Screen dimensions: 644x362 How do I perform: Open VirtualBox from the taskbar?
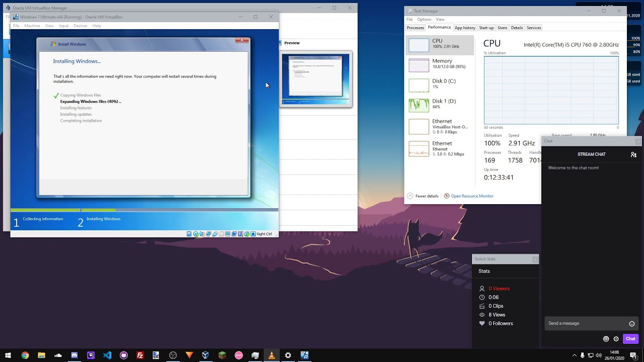[205, 355]
